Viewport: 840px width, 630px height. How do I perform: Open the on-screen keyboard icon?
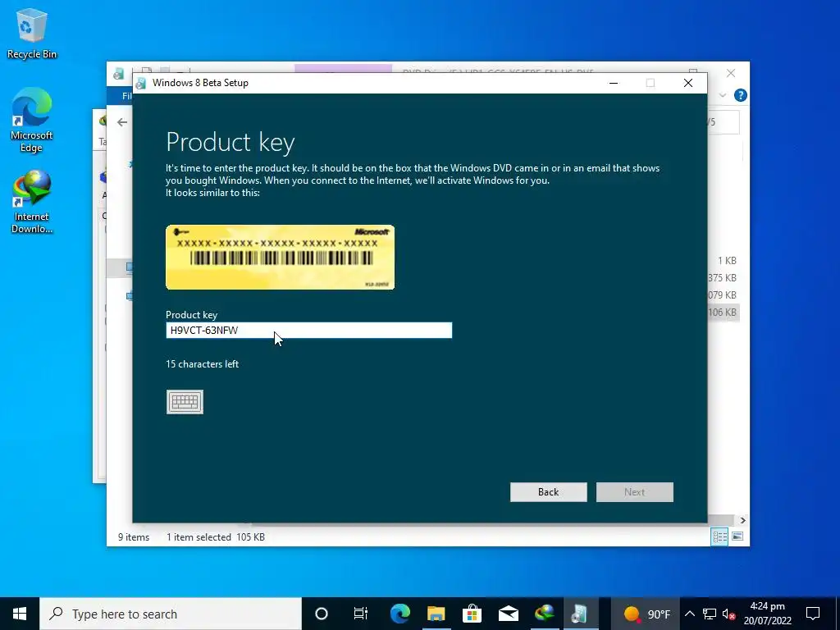pos(185,402)
